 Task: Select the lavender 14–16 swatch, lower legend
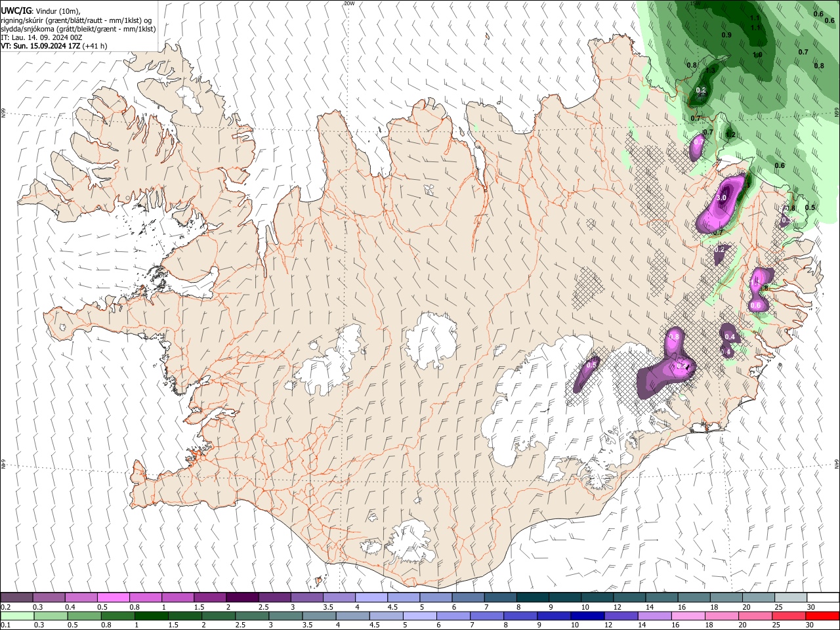click(x=654, y=616)
